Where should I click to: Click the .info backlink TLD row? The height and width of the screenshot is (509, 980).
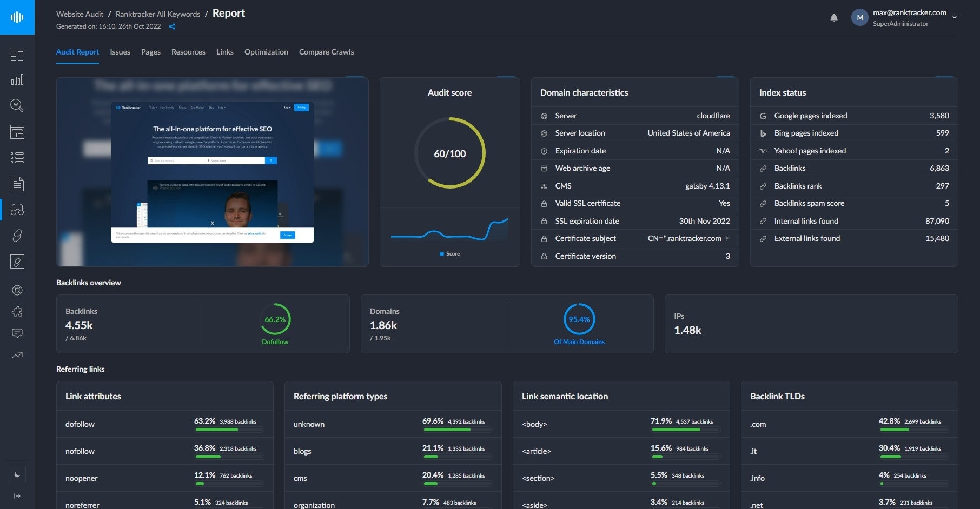(x=850, y=478)
